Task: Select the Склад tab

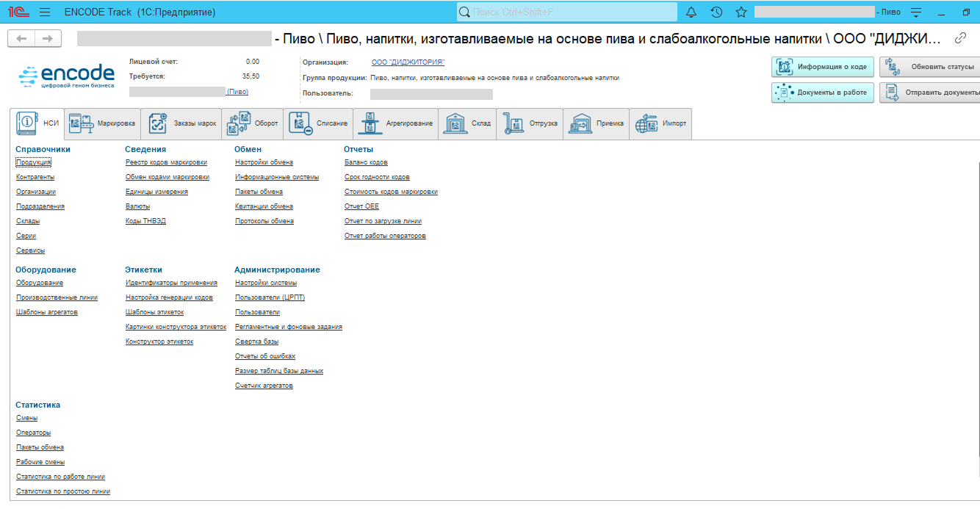Action: click(467, 123)
